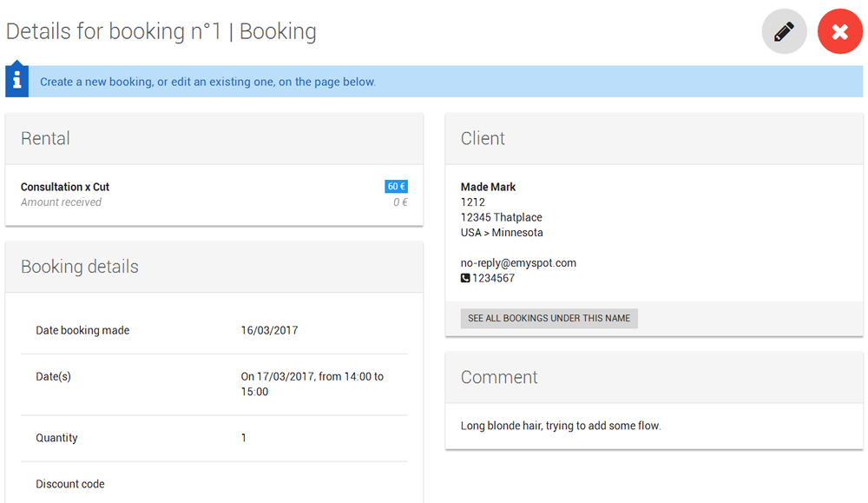The image size is (868, 503).
Task: Click the Client panel header
Action: [654, 138]
